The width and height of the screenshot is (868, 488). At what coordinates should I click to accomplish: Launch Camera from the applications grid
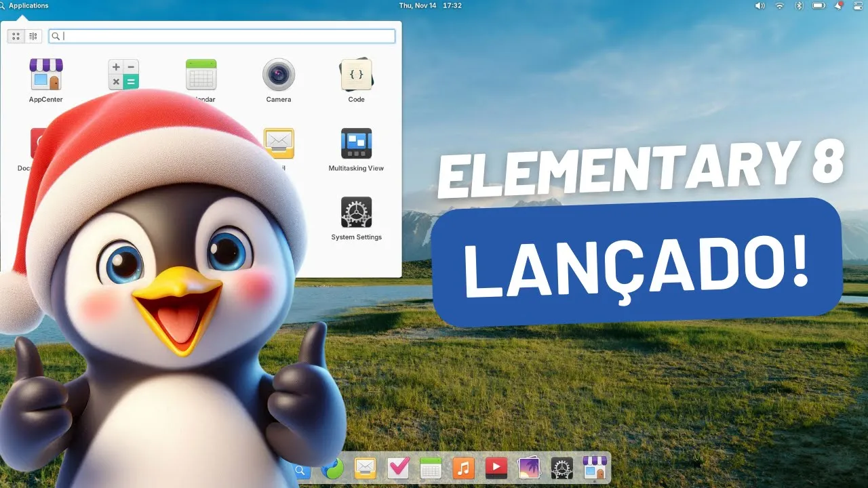279,81
